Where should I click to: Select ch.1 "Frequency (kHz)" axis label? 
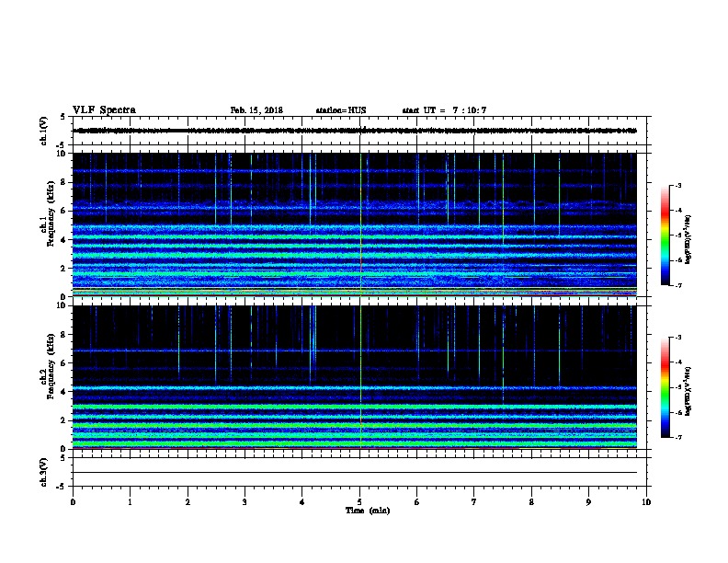pos(51,213)
